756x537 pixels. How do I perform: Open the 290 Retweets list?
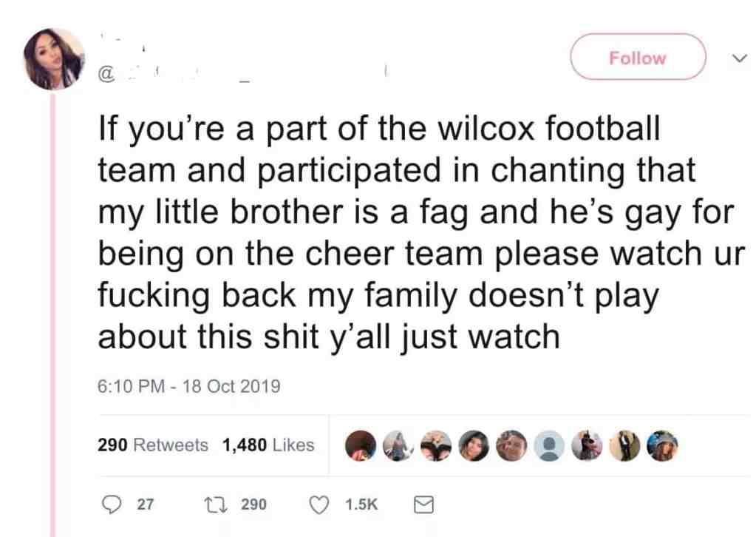153,445
